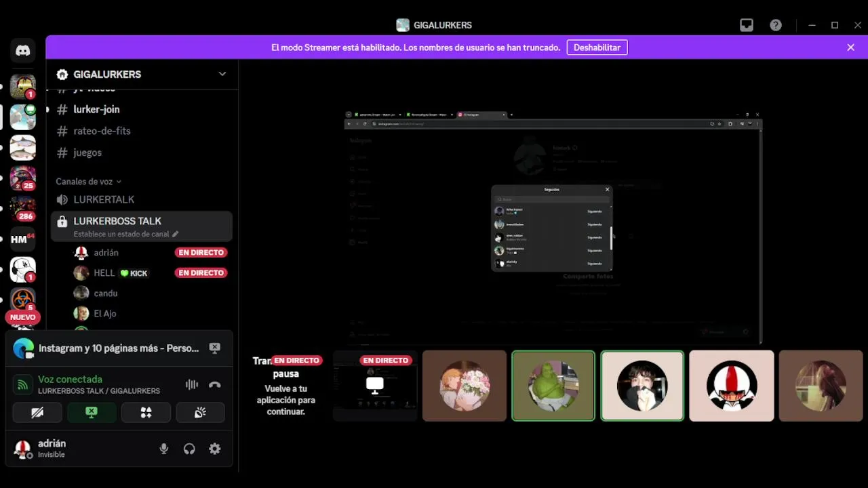The height and width of the screenshot is (488, 868).
Task: Select user HELL in voice list
Action: pyautogui.click(x=104, y=272)
